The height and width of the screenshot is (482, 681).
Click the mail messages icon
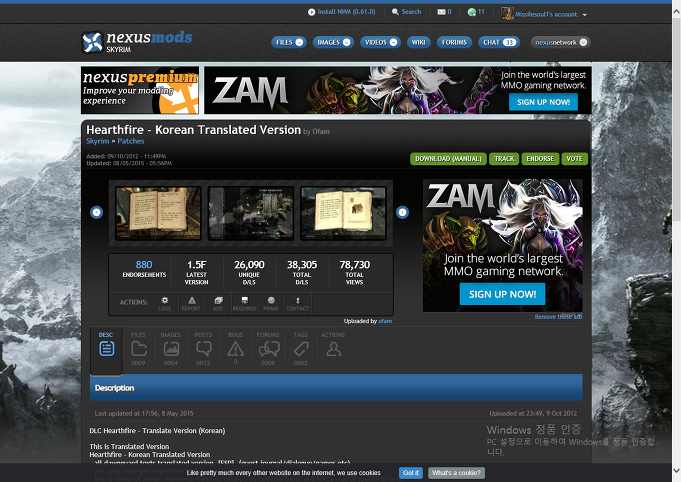point(441,12)
